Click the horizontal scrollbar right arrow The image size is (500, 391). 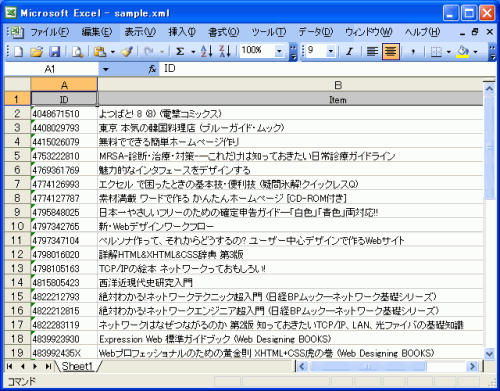click(472, 366)
